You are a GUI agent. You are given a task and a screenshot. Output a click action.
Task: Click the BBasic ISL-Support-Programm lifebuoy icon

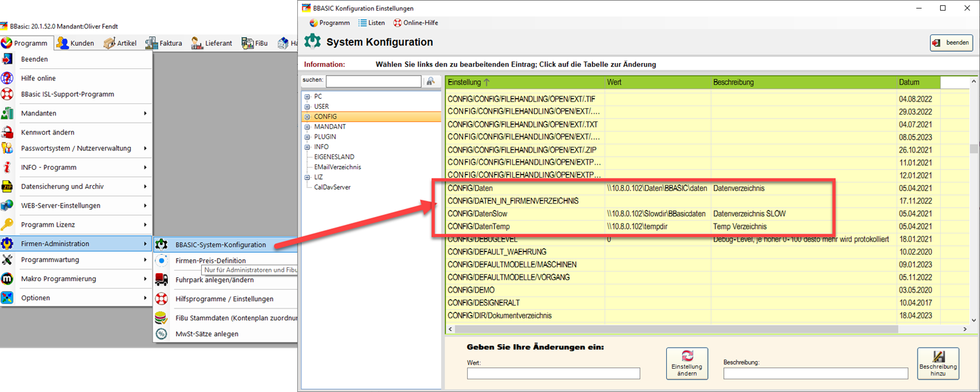point(7,94)
